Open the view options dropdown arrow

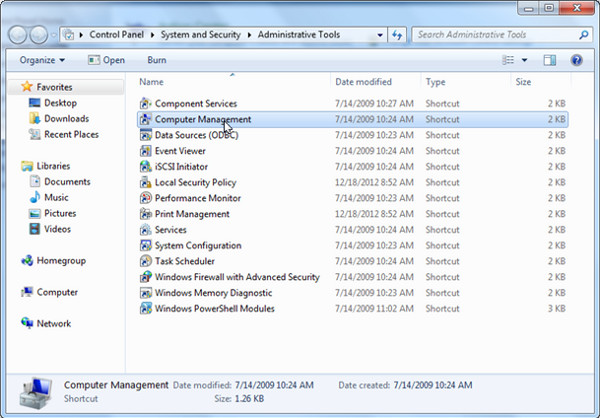coord(524,60)
